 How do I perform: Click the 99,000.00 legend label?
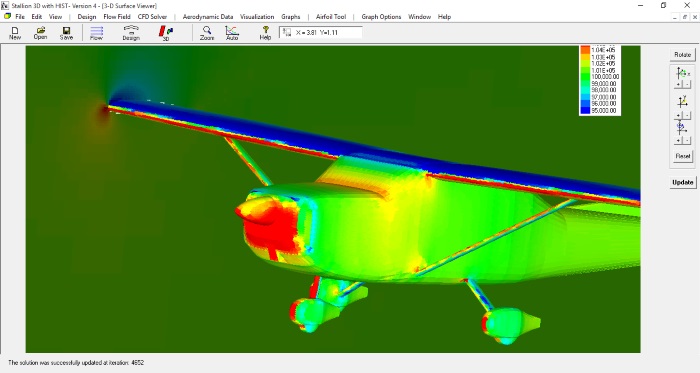pyautogui.click(x=604, y=83)
